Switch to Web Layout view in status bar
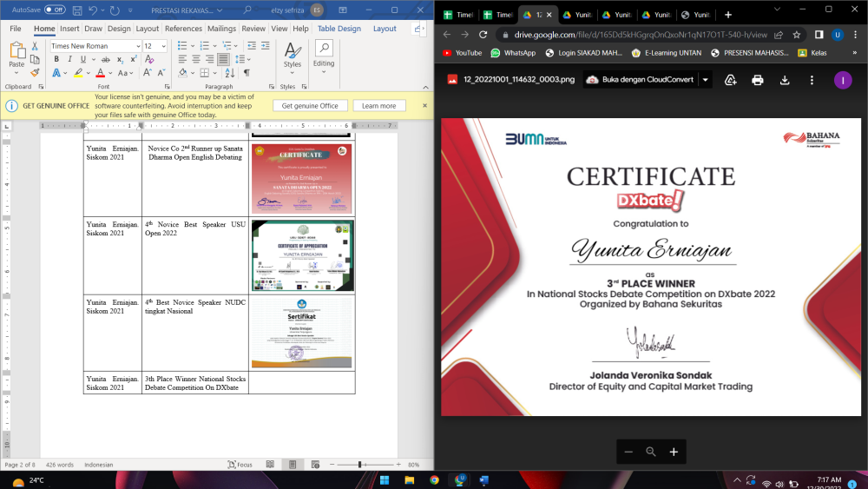 point(315,465)
